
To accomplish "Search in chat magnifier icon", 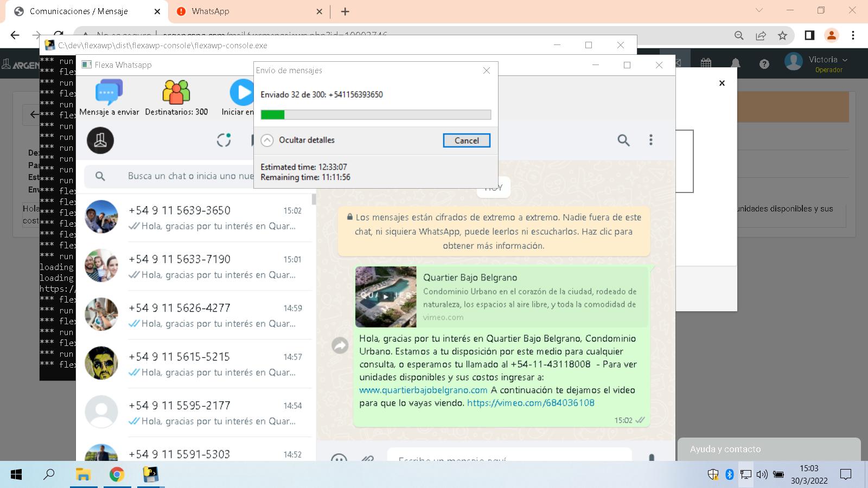I will [624, 140].
